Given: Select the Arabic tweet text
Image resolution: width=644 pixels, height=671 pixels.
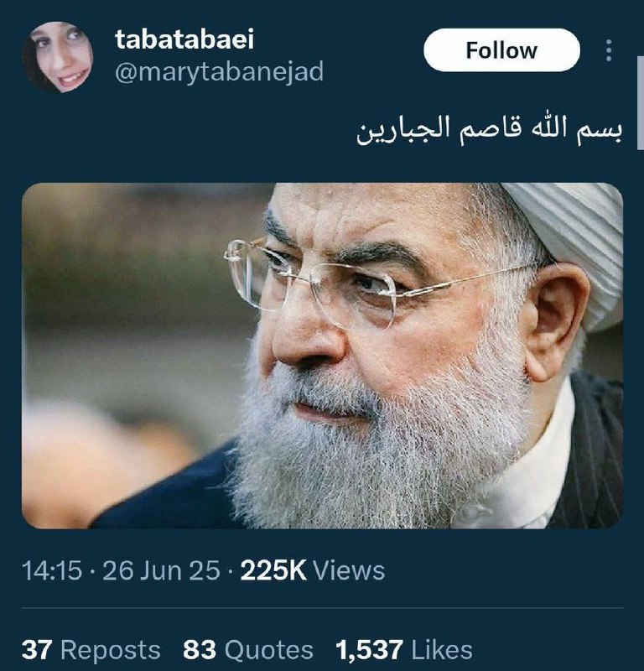Looking at the screenshot, I should (489, 130).
